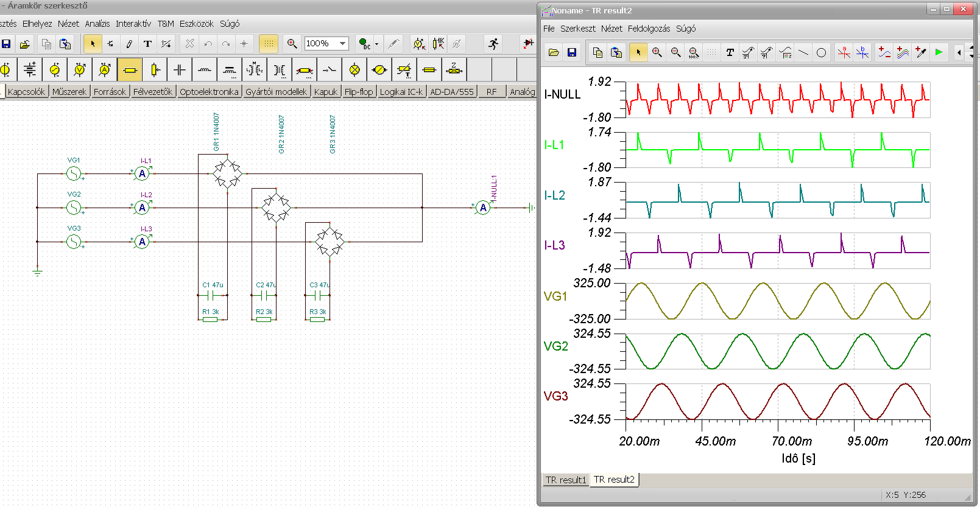Activate the wire drawing pencil tool
This screenshot has width=980, height=507.
[x=129, y=43]
